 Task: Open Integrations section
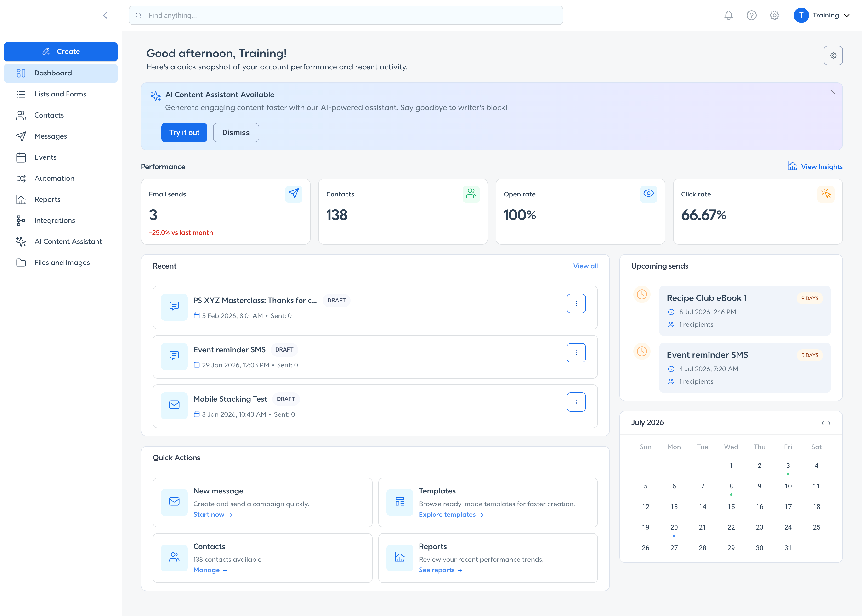[x=61, y=220]
